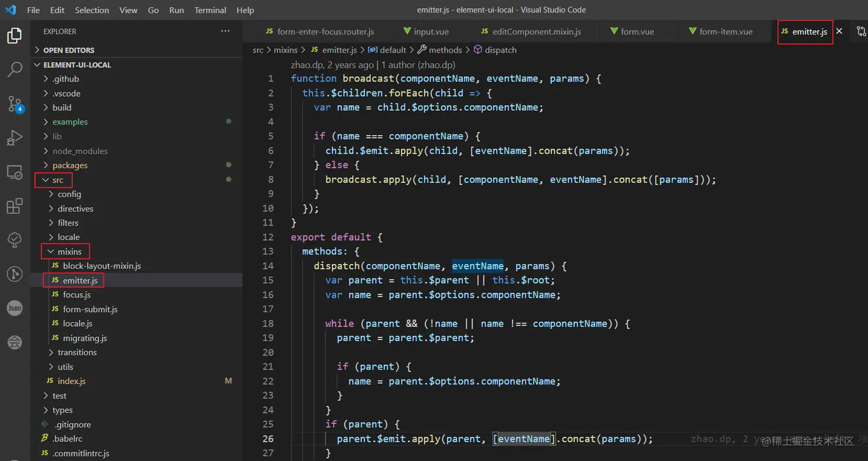Open the View menu

tap(129, 10)
